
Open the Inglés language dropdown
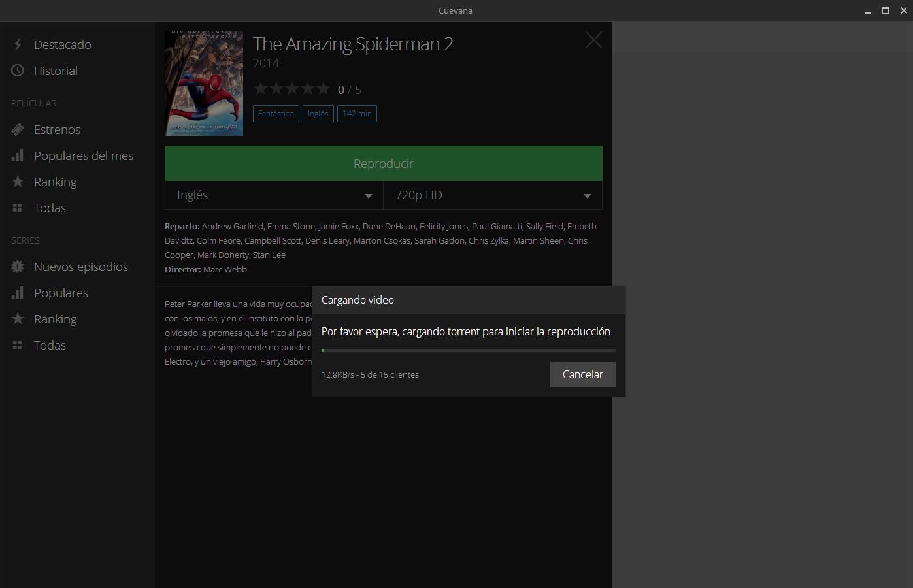(x=274, y=195)
